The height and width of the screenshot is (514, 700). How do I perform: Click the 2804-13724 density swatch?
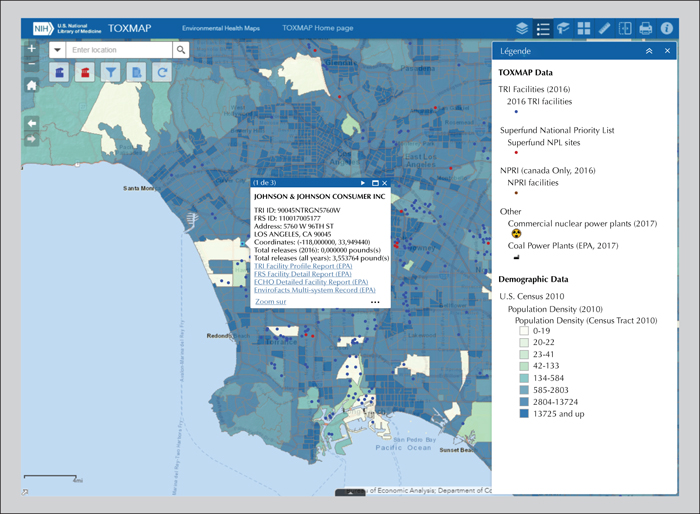pyautogui.click(x=524, y=402)
